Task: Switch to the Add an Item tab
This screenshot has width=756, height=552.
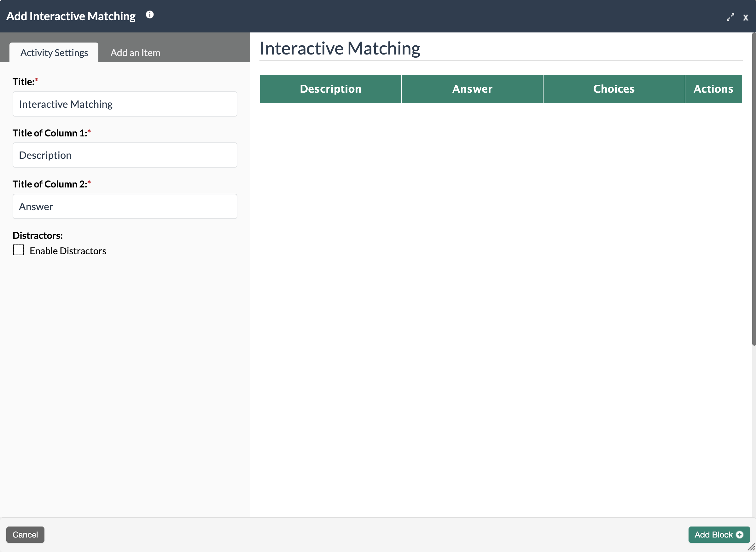Action: pos(136,53)
